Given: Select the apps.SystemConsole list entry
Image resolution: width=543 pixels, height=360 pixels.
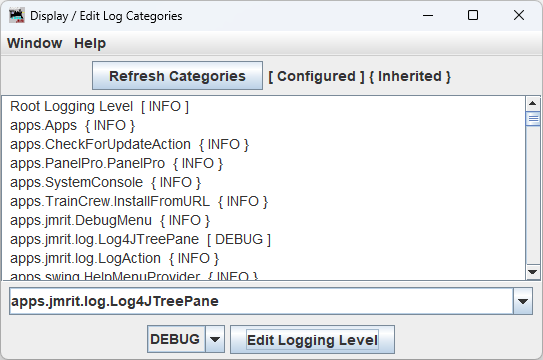Looking at the screenshot, I should pos(264,182).
